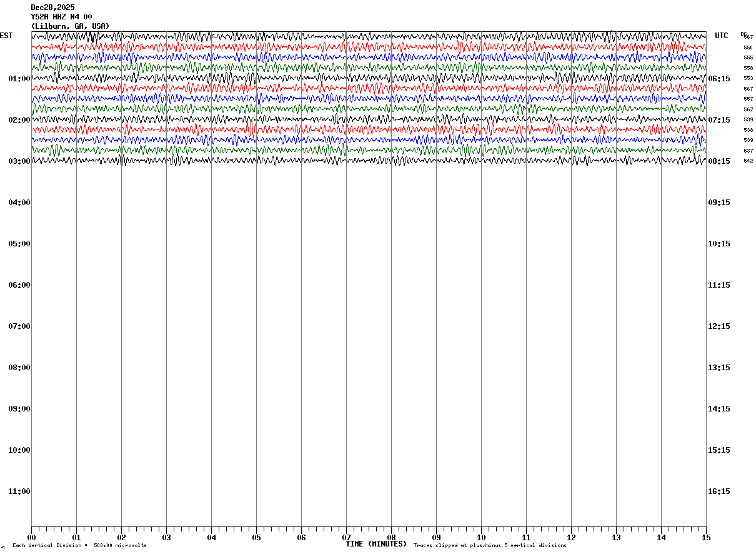Click the Traces clipped at plus/minus 5 note
This screenshot has width=756, height=554.
coord(490,546)
